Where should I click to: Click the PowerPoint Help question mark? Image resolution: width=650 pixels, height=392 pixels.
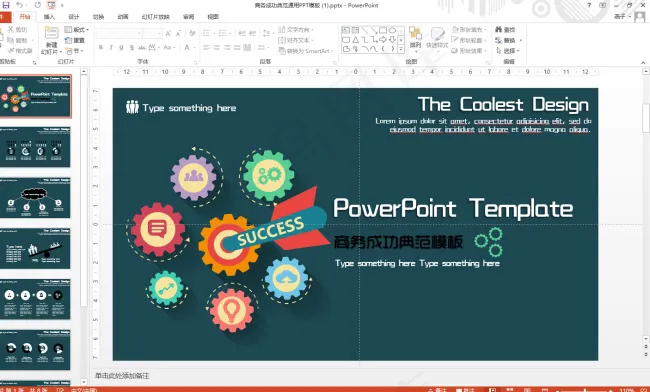coord(589,5)
